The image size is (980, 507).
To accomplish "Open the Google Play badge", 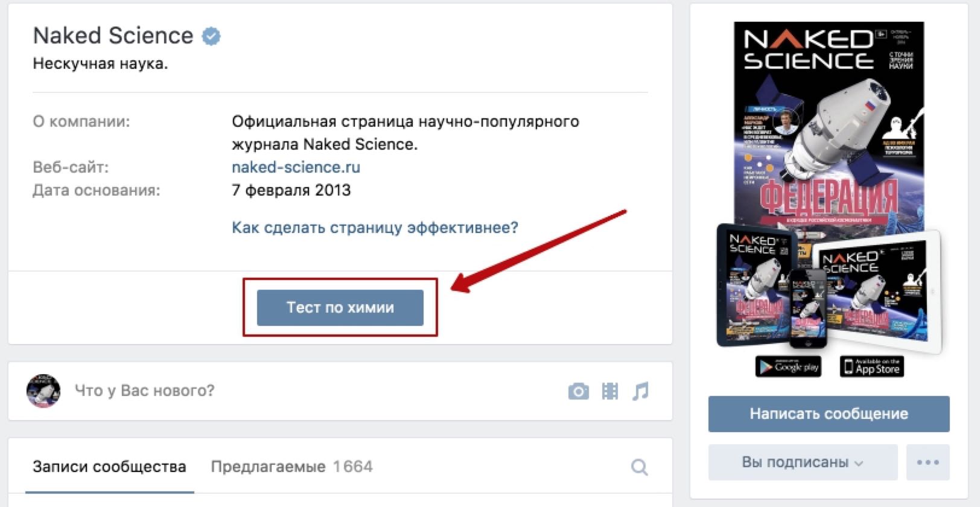I will coord(788,366).
